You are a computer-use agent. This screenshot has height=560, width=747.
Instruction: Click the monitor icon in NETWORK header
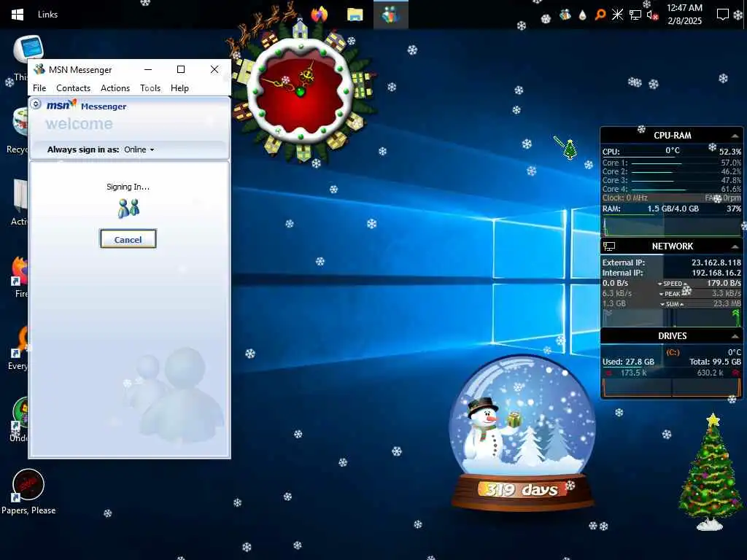tap(609, 246)
